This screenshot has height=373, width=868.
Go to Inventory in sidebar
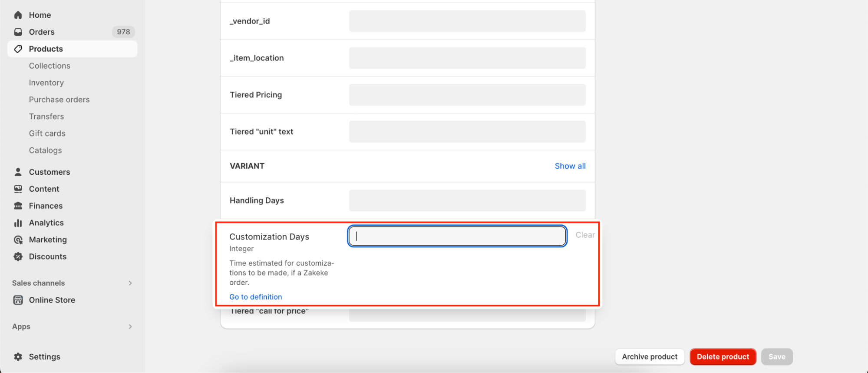[46, 83]
